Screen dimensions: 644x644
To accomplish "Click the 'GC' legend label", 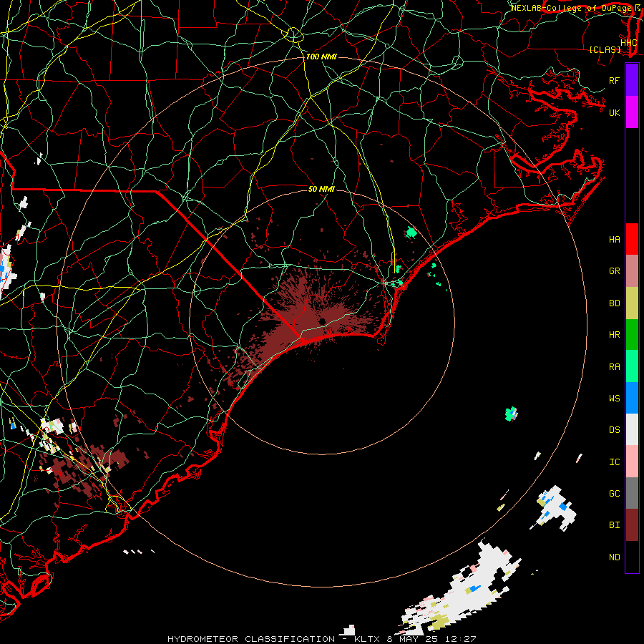I will 614,494.
